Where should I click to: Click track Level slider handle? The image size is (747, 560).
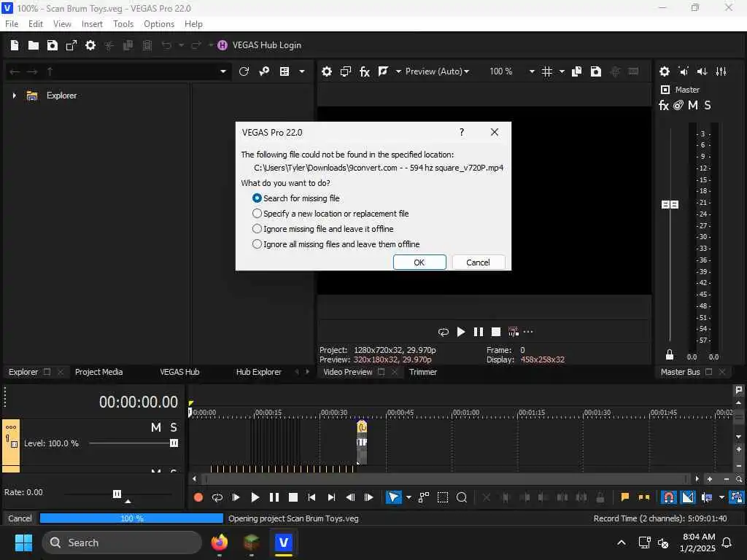coord(174,443)
